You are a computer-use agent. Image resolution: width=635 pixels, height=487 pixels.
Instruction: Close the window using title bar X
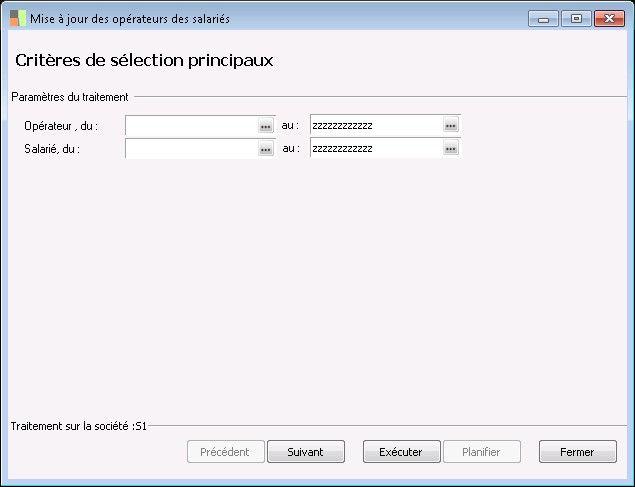609,19
